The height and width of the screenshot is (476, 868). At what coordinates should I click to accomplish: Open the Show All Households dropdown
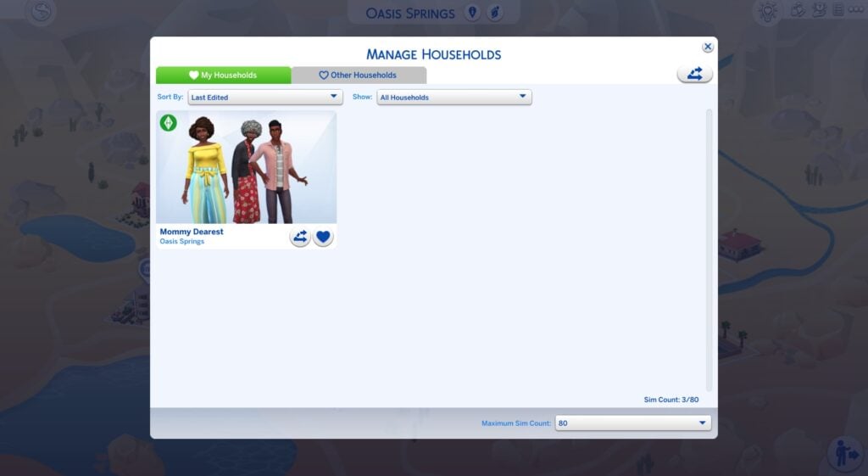(453, 98)
